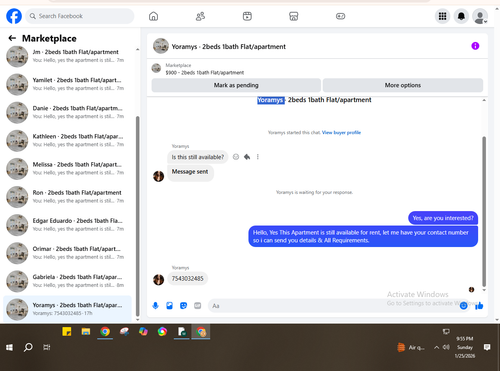This screenshot has height=371, width=500.
Task: Open Ron conversation in the list
Action: [x=67, y=197]
